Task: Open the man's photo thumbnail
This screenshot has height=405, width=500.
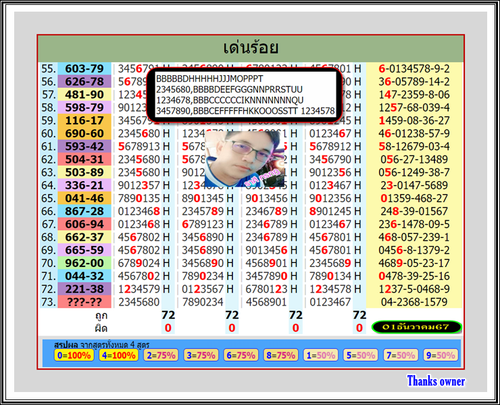Action: [x=245, y=159]
